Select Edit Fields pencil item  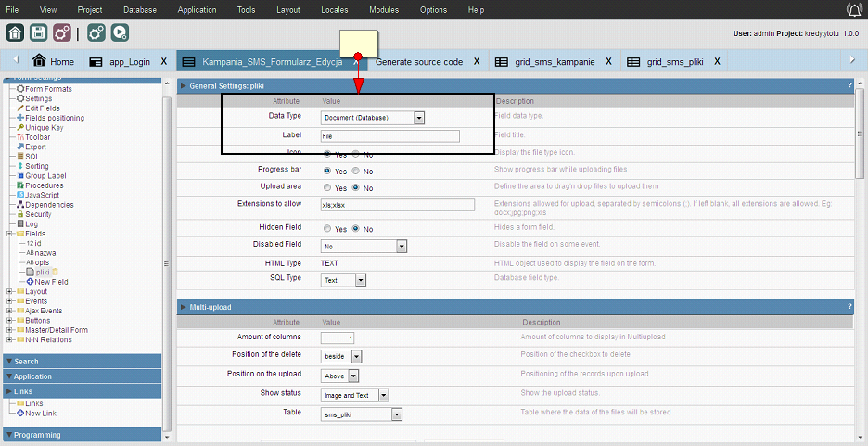pyautogui.click(x=42, y=108)
